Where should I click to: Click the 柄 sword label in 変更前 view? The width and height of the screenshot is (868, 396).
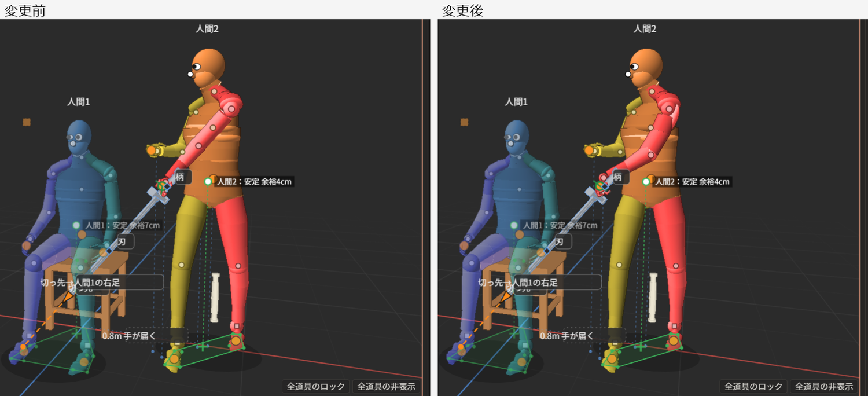click(179, 178)
